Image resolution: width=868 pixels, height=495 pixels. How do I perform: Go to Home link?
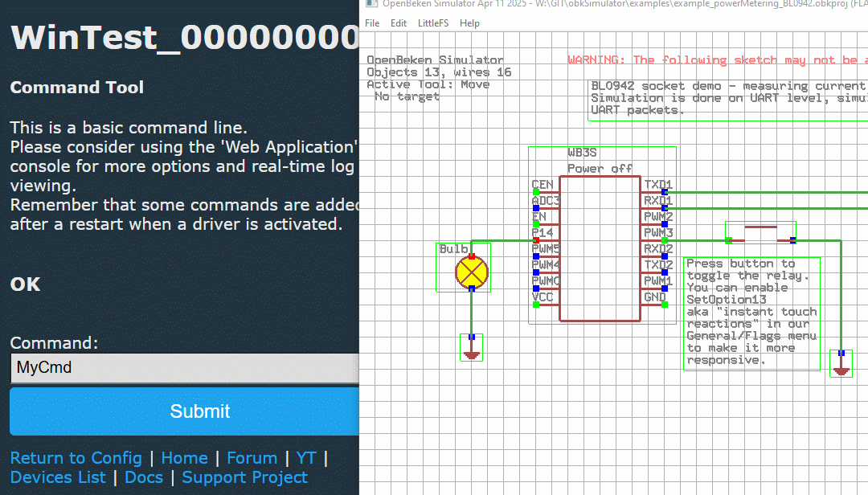[x=184, y=458]
